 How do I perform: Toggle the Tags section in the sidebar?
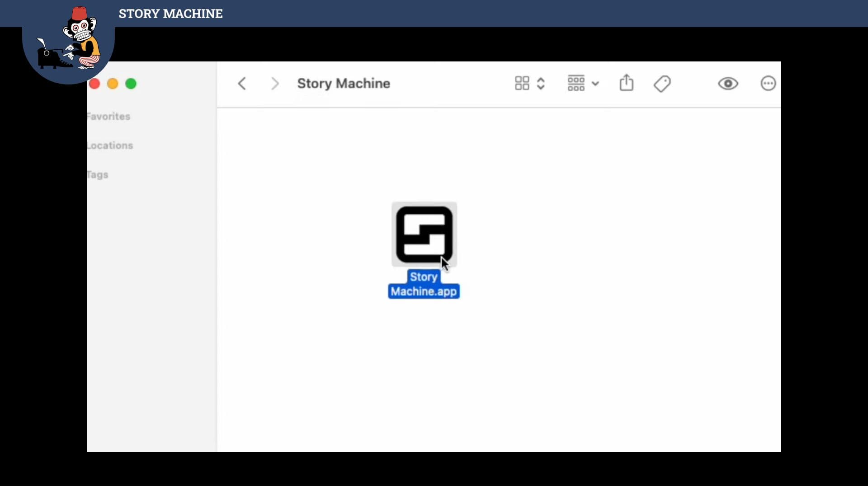(98, 175)
